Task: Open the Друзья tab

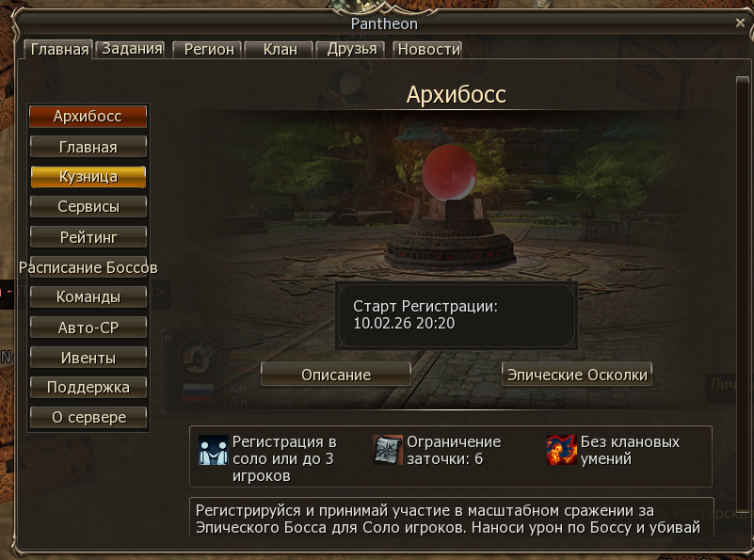Action: coord(351,49)
